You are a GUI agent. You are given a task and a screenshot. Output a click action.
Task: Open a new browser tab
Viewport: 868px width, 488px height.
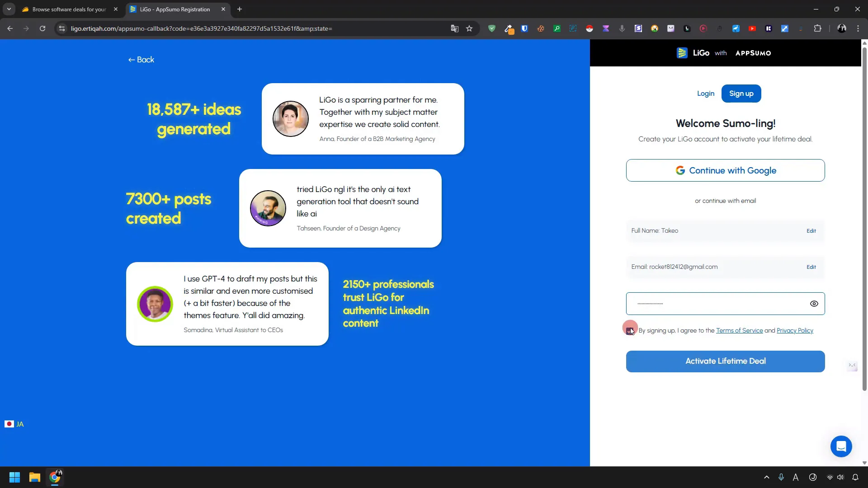(x=240, y=9)
